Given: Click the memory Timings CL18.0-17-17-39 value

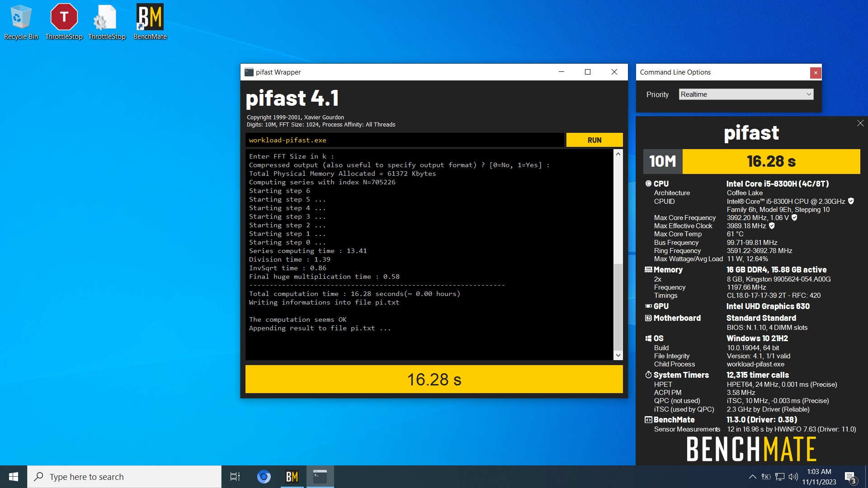Looking at the screenshot, I should click(774, 296).
